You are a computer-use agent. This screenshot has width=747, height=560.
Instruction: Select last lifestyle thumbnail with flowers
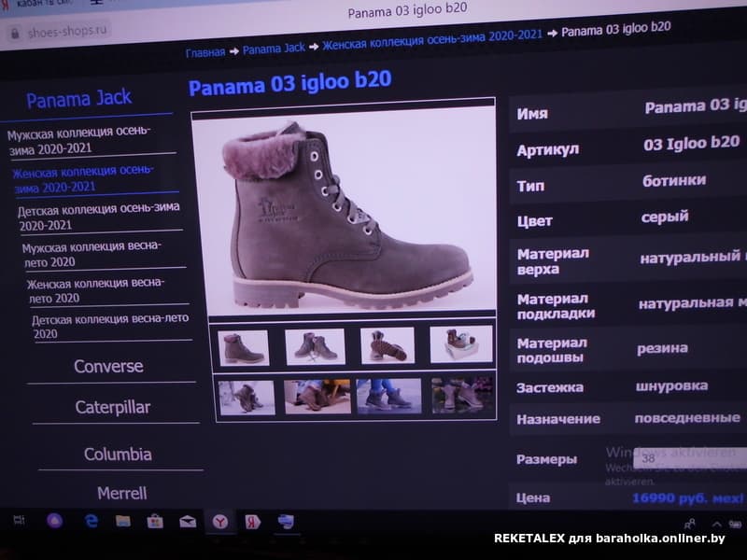(463, 394)
